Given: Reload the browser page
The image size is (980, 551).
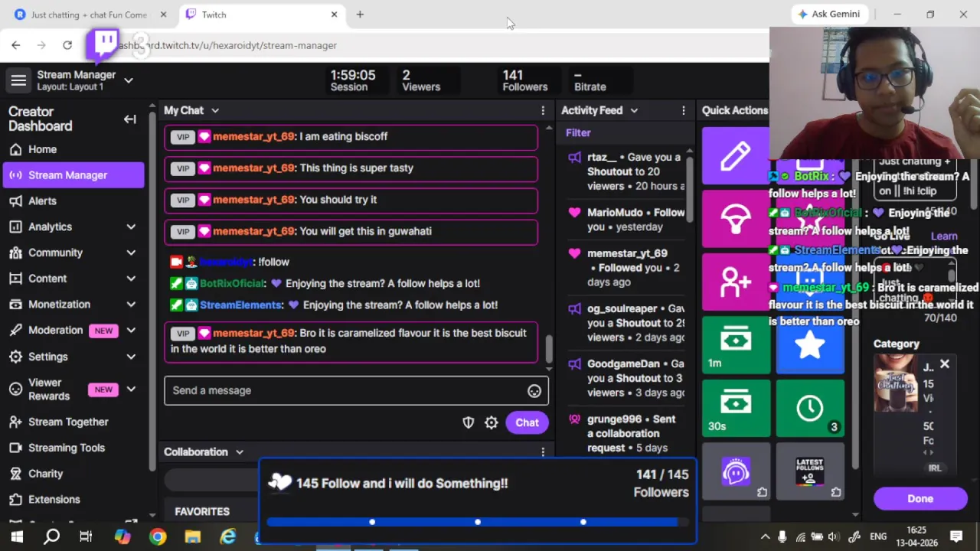Looking at the screenshot, I should pos(67,45).
